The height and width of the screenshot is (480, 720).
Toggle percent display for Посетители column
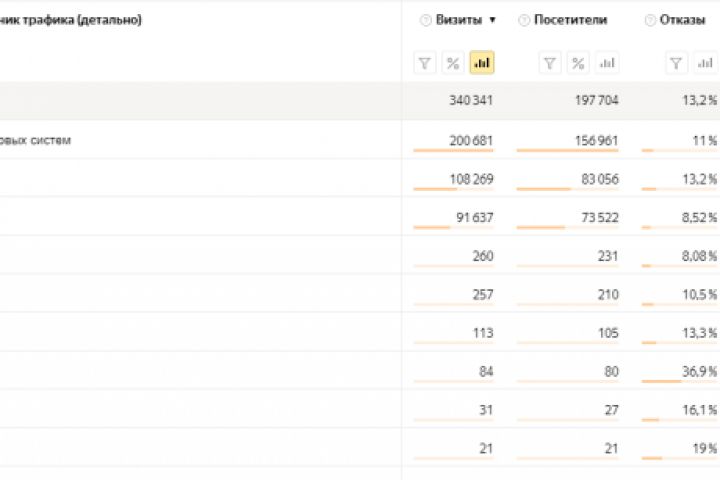578,63
